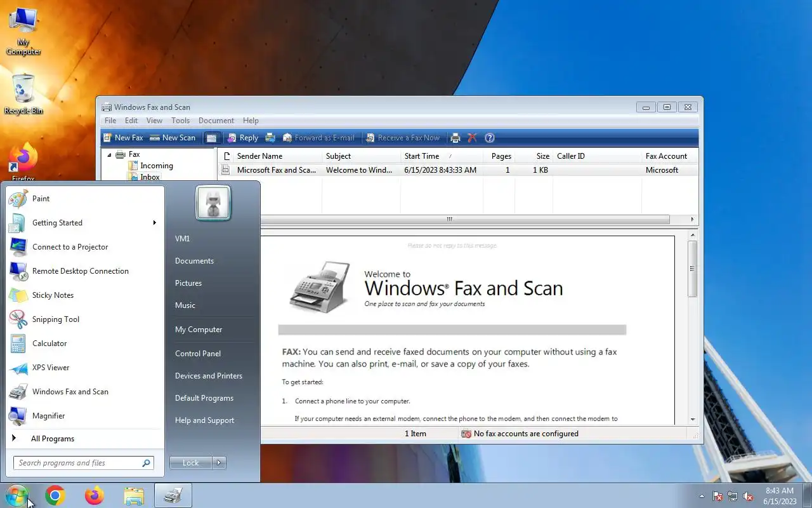This screenshot has width=812, height=508.
Task: Open Help via the blue question icon
Action: [x=490, y=138]
